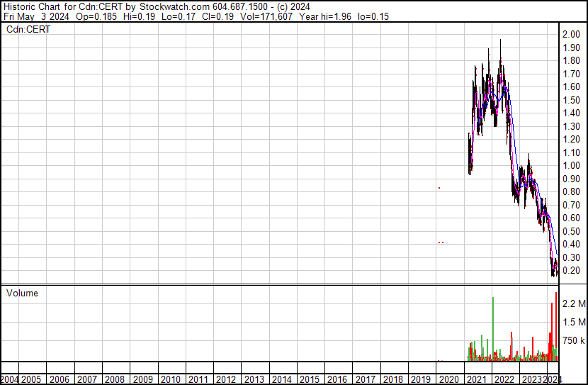Select the 2012 year label on time axis
Viewport: 588px width, 385px height.
[226, 379]
